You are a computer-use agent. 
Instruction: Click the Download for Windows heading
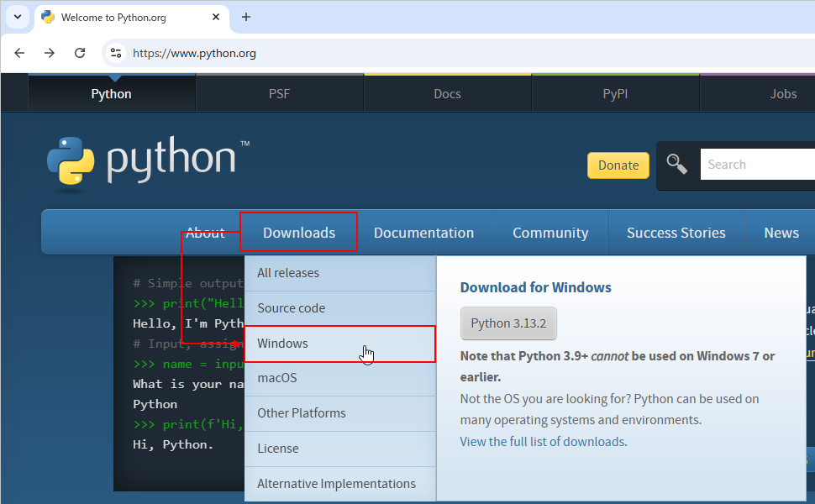pyautogui.click(x=535, y=287)
